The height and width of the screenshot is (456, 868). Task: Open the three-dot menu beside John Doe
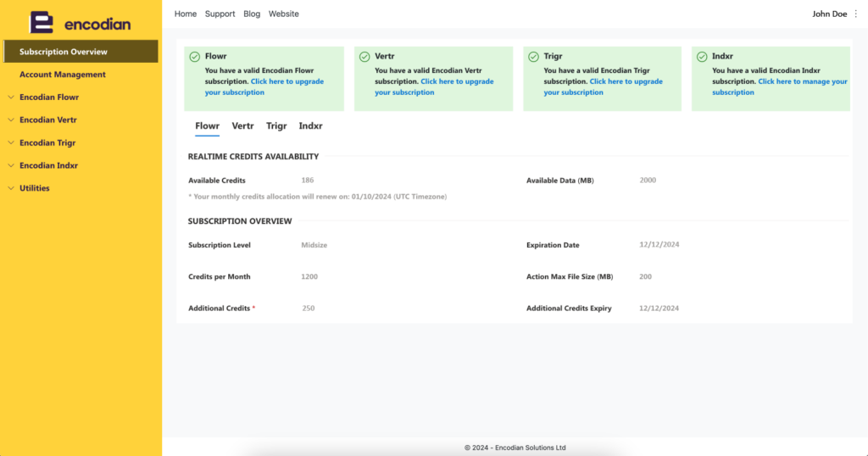(856, 14)
